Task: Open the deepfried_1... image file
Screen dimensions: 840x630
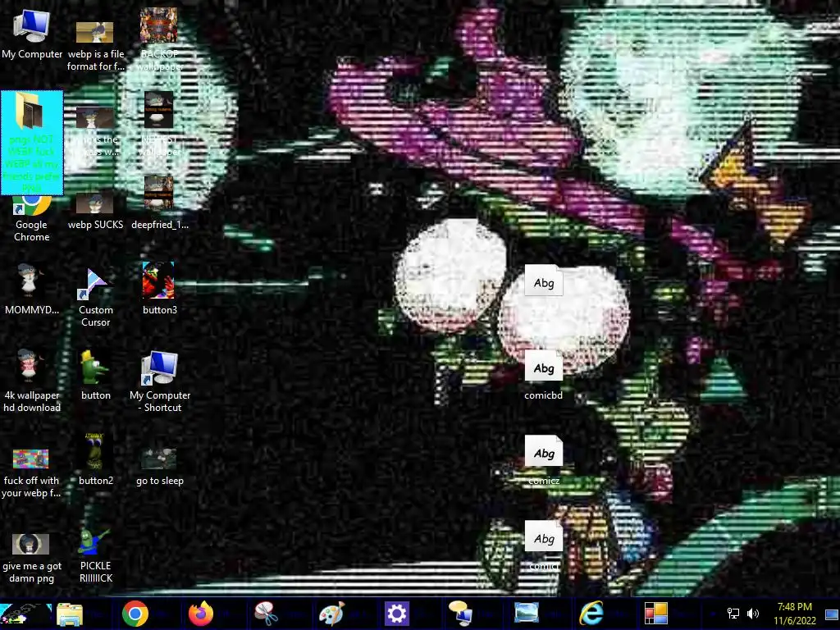Action: pyautogui.click(x=159, y=203)
